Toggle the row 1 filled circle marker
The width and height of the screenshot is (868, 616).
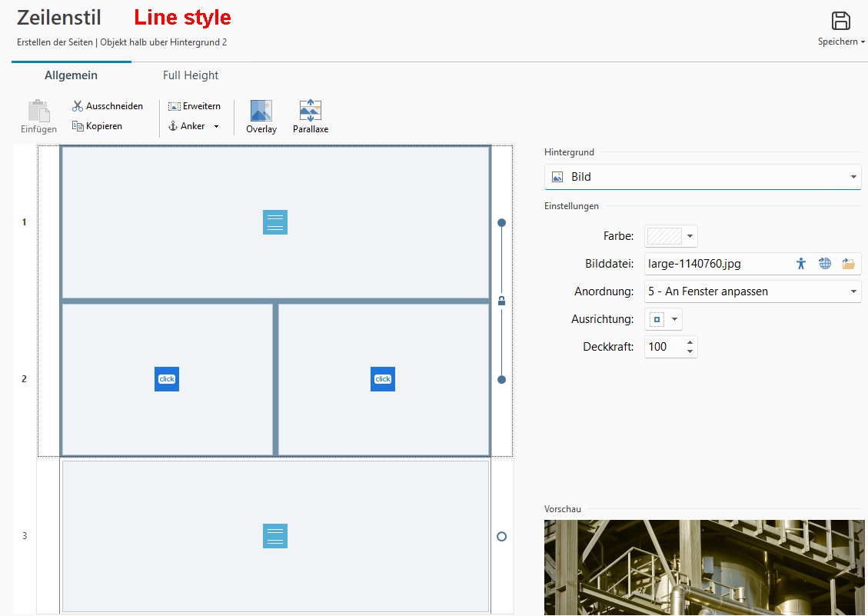[501, 222]
